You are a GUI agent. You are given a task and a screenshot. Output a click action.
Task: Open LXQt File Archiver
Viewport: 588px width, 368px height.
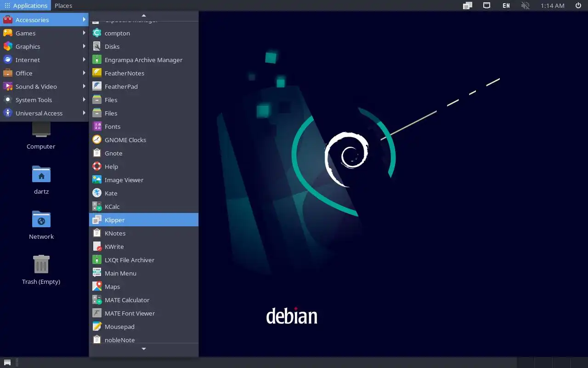(x=144, y=260)
